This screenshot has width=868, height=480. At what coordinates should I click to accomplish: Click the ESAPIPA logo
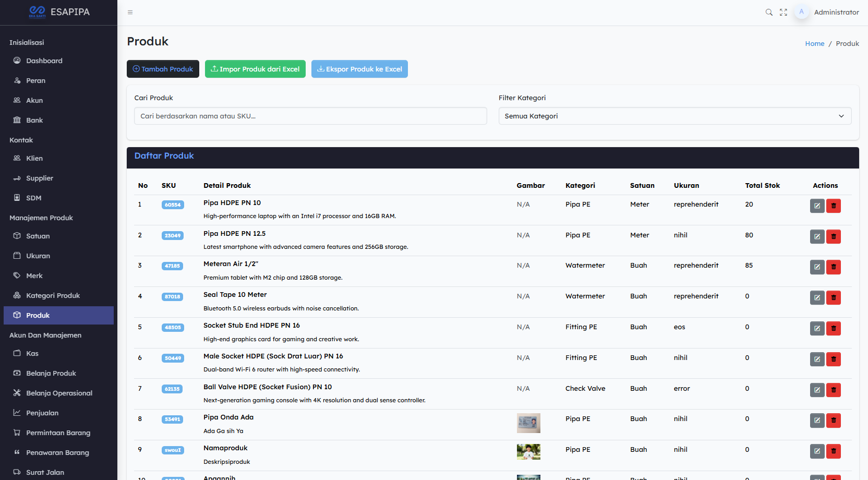[59, 12]
